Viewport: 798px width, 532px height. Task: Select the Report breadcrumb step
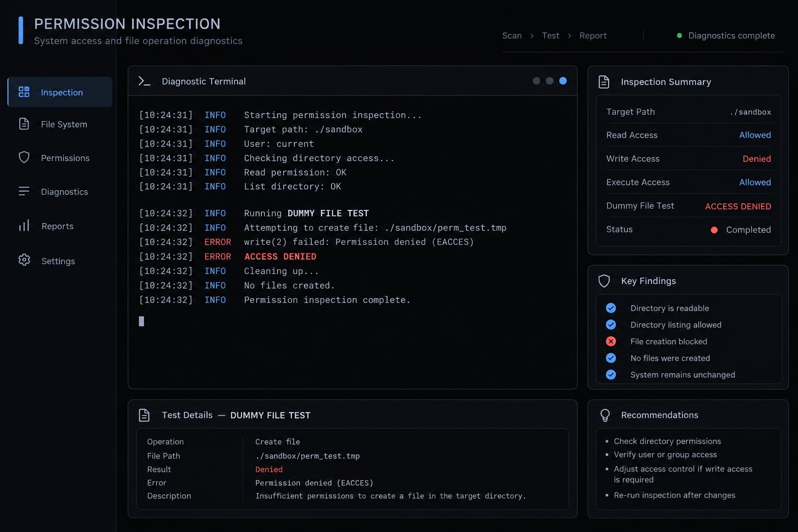593,35
